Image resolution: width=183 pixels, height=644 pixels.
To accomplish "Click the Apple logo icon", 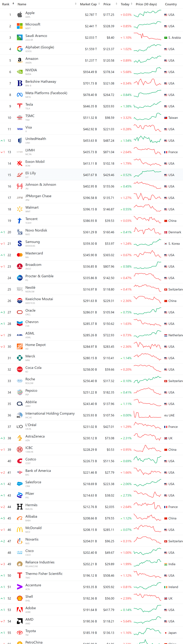I will [x=19, y=15].
